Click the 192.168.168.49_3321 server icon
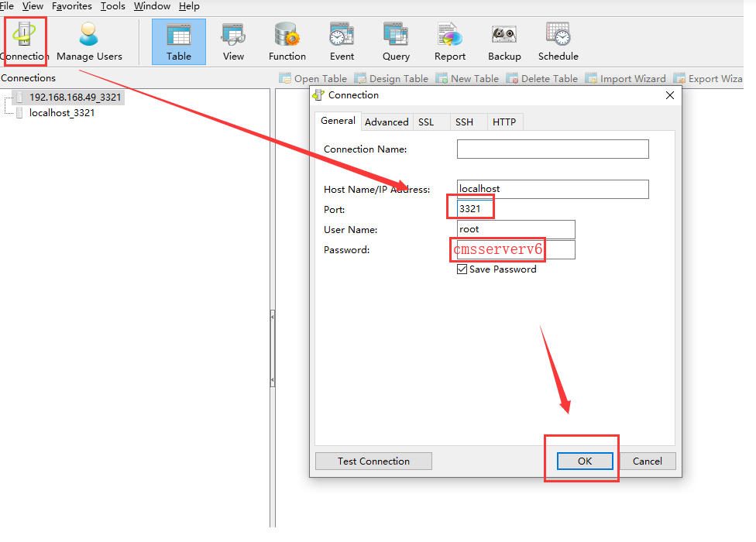Image resolution: width=756 pixels, height=542 pixels. [19, 98]
